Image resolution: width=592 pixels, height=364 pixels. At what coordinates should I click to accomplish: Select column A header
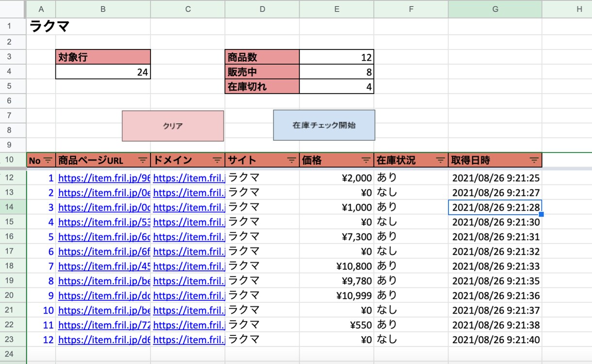41,9
